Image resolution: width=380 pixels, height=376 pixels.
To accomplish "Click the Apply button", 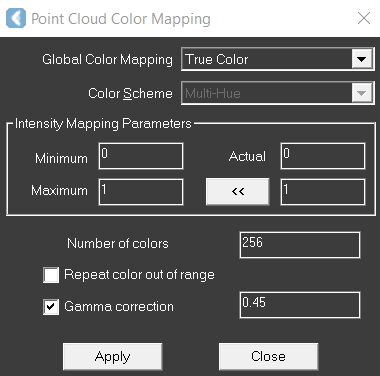I will coord(113,357).
